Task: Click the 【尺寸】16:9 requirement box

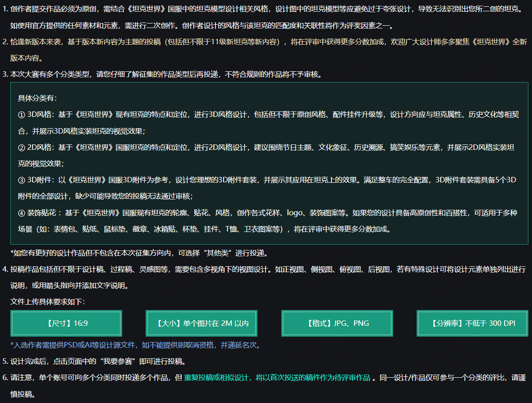Action: pyautogui.click(x=66, y=323)
